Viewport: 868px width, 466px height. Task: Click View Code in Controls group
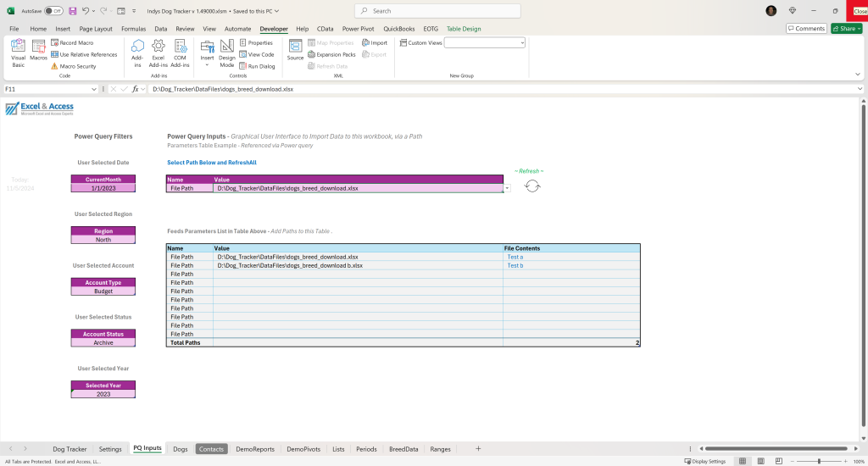pos(257,54)
